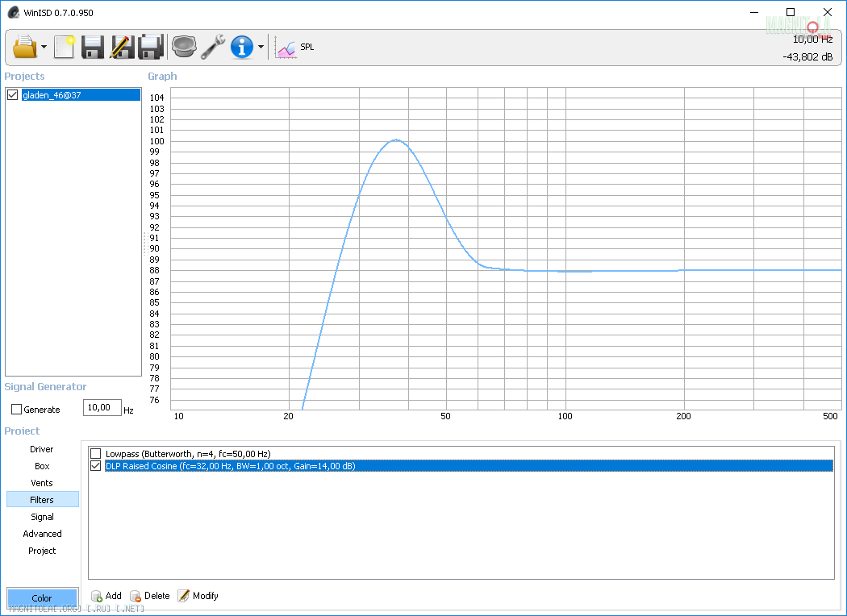The image size is (847, 616).
Task: Uncheck the gladen_46@37 project checkbox
Action: [x=12, y=95]
